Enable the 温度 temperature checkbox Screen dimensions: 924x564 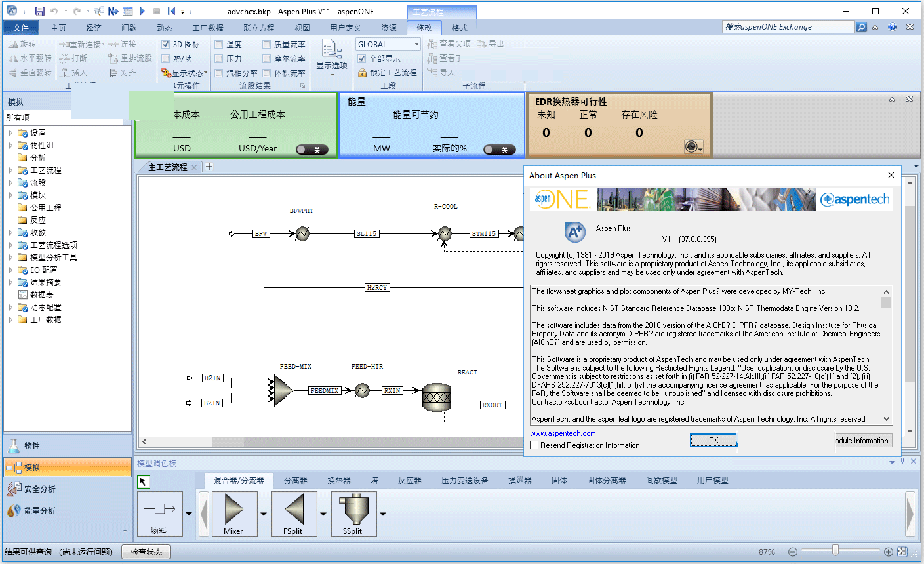(x=219, y=45)
